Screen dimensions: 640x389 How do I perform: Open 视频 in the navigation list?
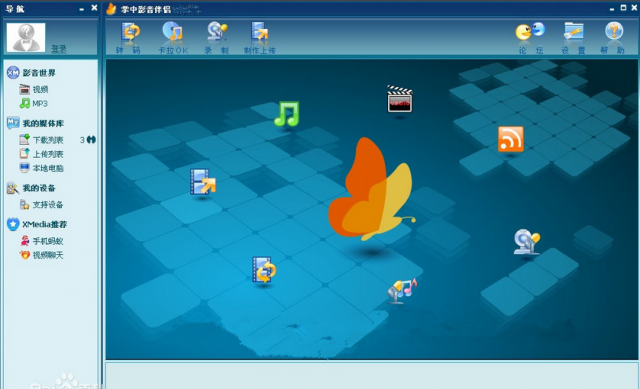(40, 89)
